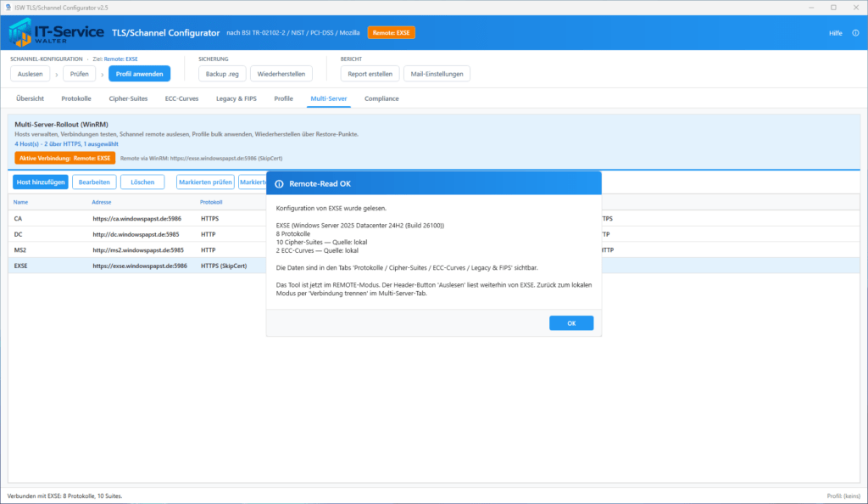Click the Aktive Verbindung: Remote: EXSE badge
Screen dimensions: 868x504
pyautogui.click(x=64, y=159)
